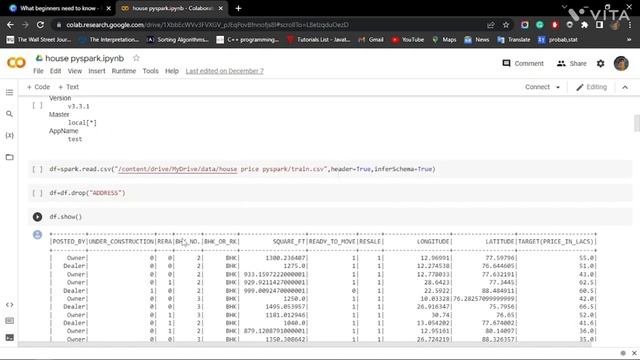This screenshot has height=360, width=640.
Task: Open terminal icon at bottom of sidebar
Action: pyautogui.click(x=9, y=338)
